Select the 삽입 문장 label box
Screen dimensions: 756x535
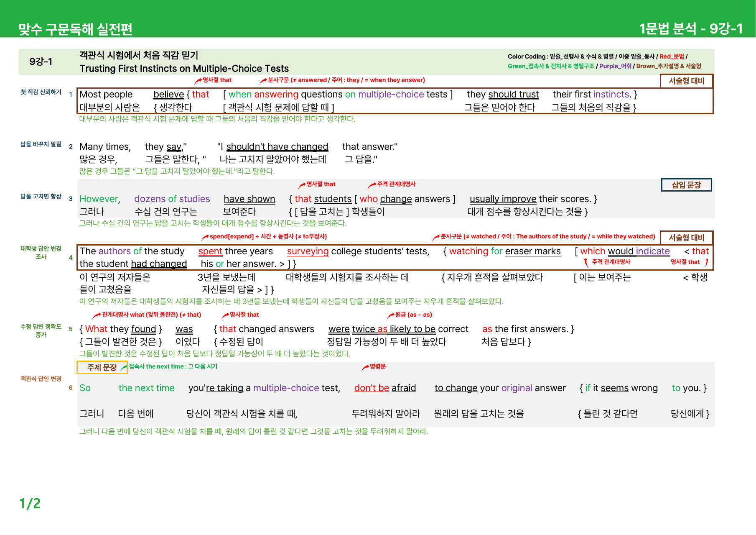686,185
